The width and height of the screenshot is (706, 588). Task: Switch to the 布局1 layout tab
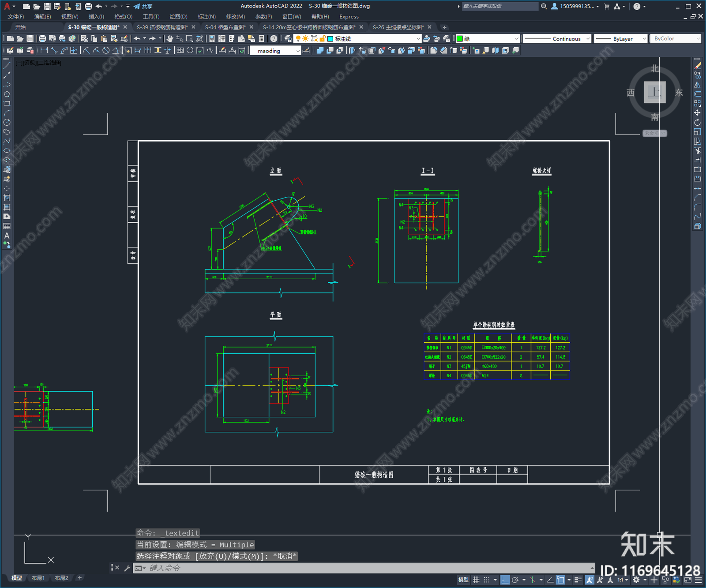coord(38,578)
